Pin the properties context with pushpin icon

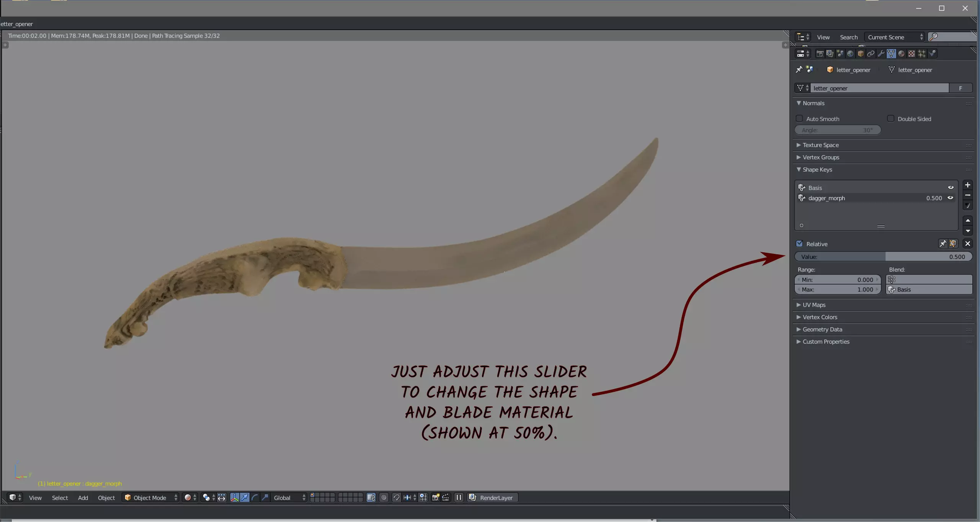[799, 70]
